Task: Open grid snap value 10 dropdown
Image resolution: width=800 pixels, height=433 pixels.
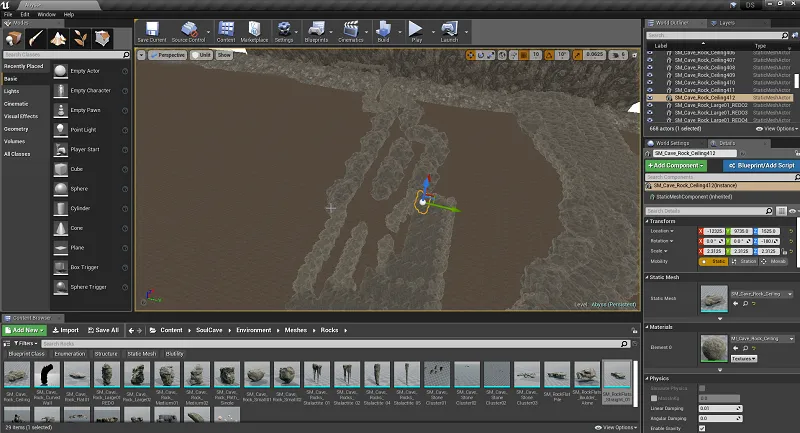Action: tap(536, 55)
